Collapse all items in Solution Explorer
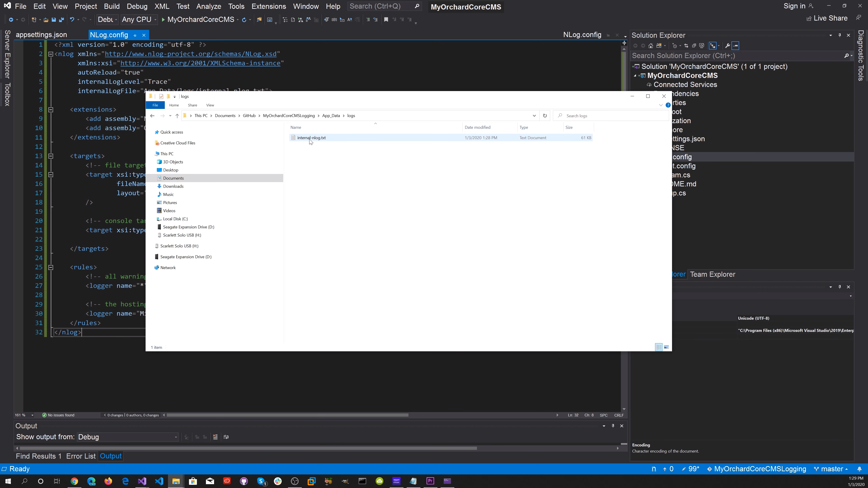The height and width of the screenshot is (488, 868). pos(694,46)
